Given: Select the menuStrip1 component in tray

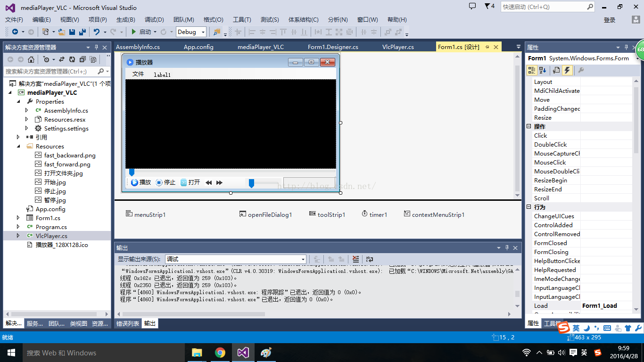Looking at the screenshot, I should pos(146,214).
